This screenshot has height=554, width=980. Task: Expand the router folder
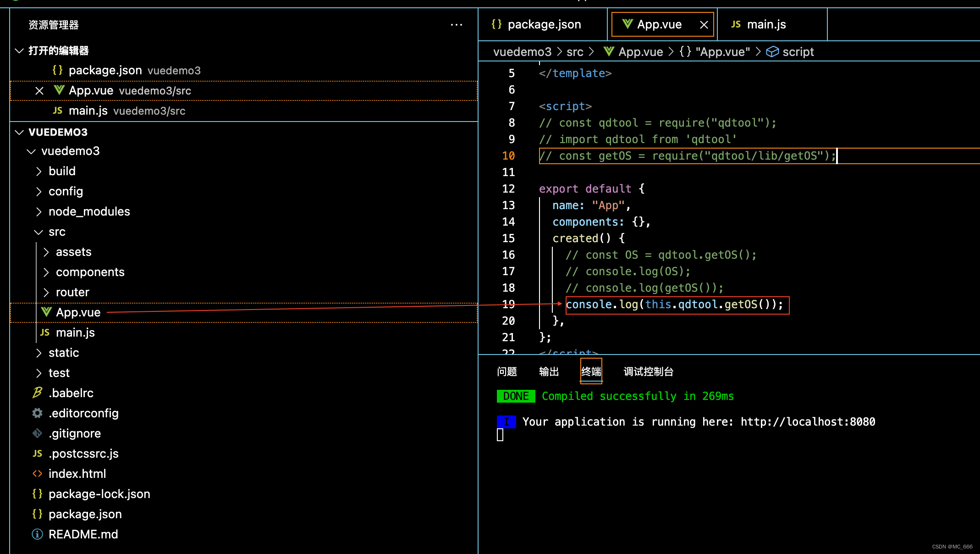[46, 293]
